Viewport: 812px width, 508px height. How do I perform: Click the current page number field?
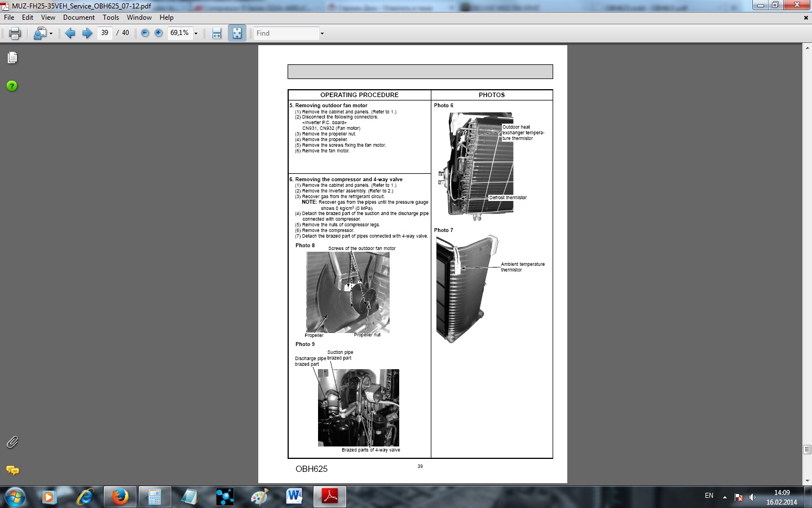click(x=105, y=33)
